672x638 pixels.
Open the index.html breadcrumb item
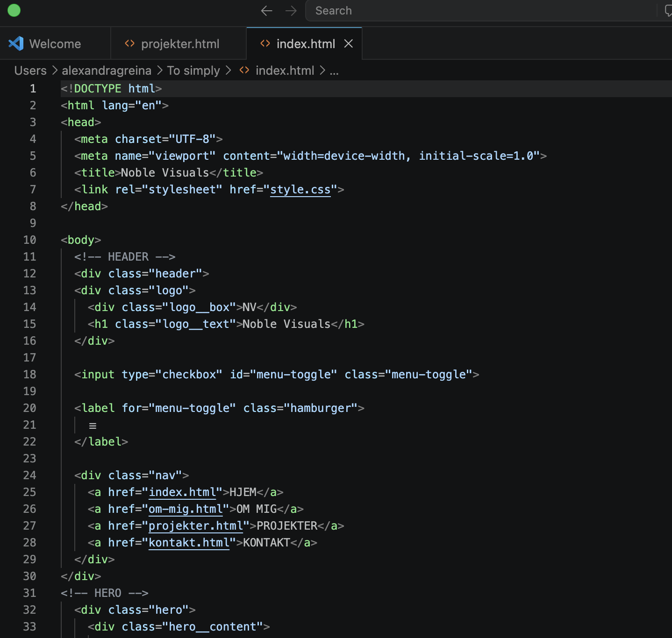285,71
